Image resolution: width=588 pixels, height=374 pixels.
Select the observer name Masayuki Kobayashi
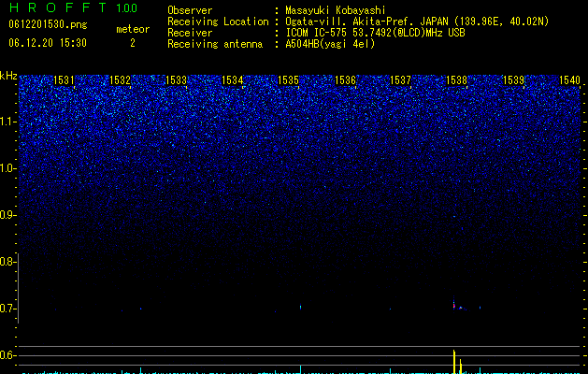[336, 10]
